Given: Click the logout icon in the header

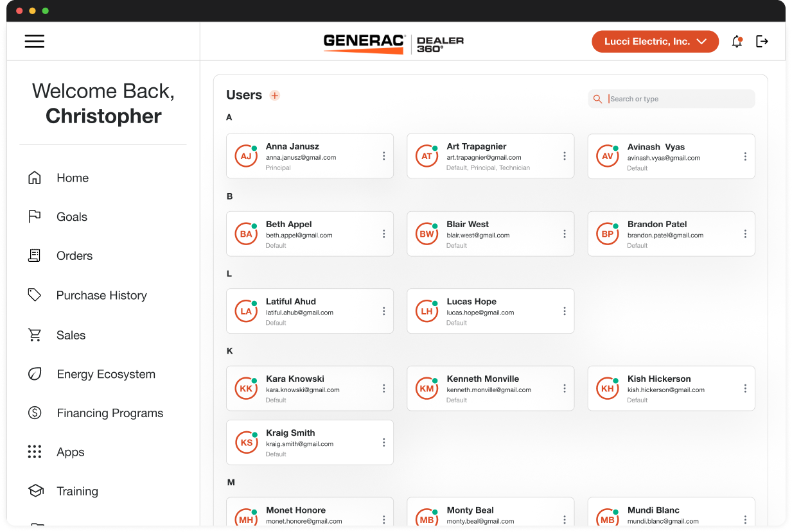Looking at the screenshot, I should pos(762,41).
